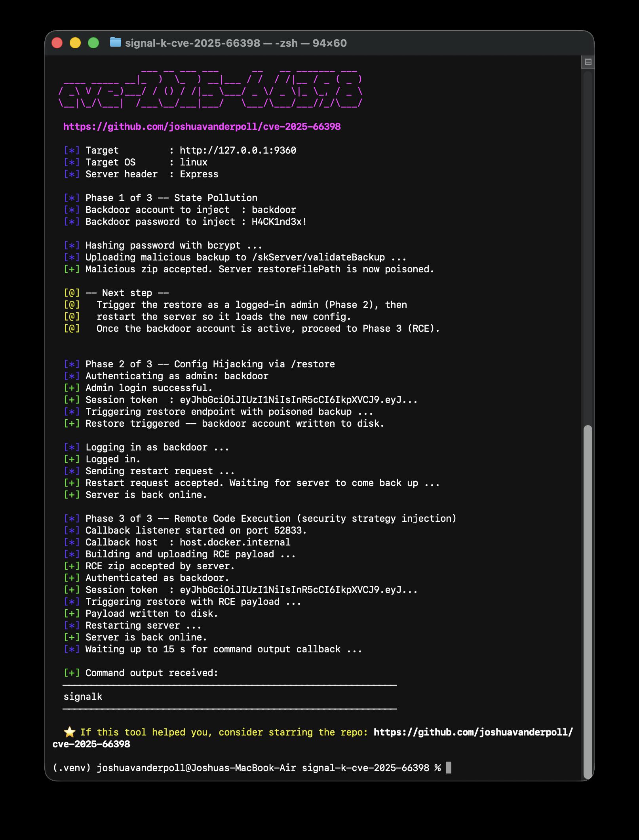Click the 'Target OS : linux' line

click(x=135, y=162)
